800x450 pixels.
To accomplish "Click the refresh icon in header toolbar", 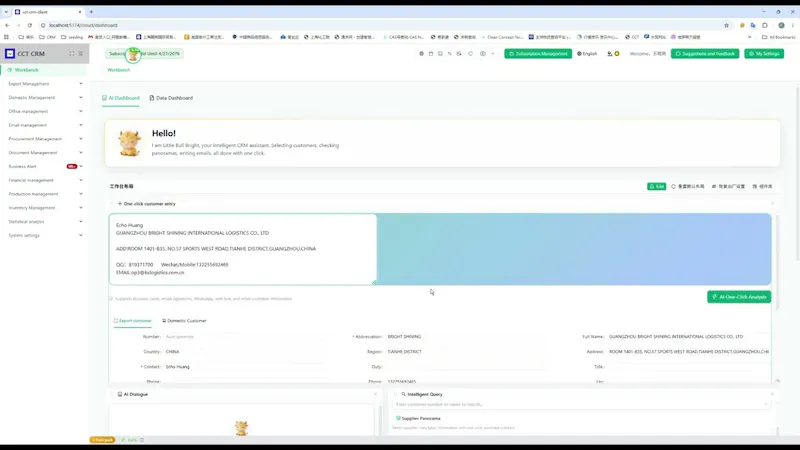I will coord(470,54).
